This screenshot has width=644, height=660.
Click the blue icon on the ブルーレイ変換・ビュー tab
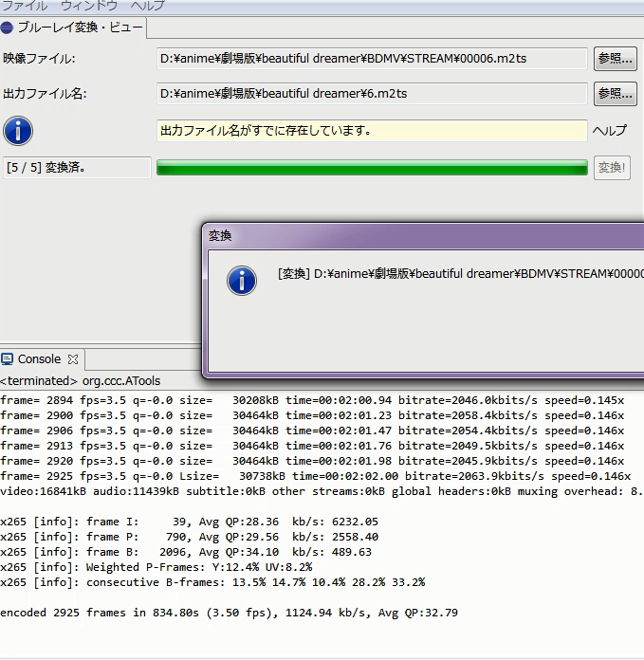pyautogui.click(x=8, y=27)
